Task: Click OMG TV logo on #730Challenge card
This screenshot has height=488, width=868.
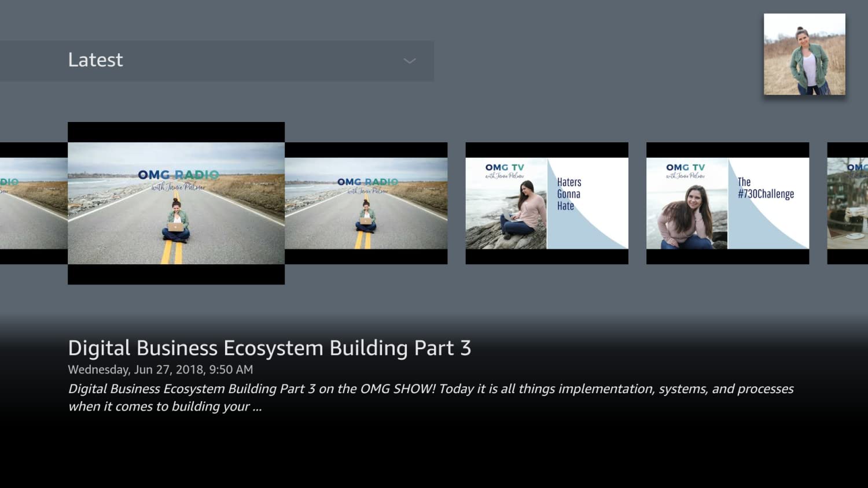Action: [685, 168]
